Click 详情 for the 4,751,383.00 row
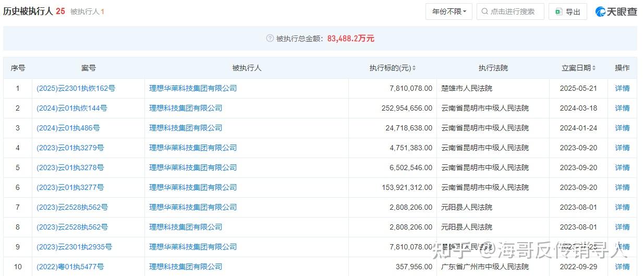 (622, 148)
